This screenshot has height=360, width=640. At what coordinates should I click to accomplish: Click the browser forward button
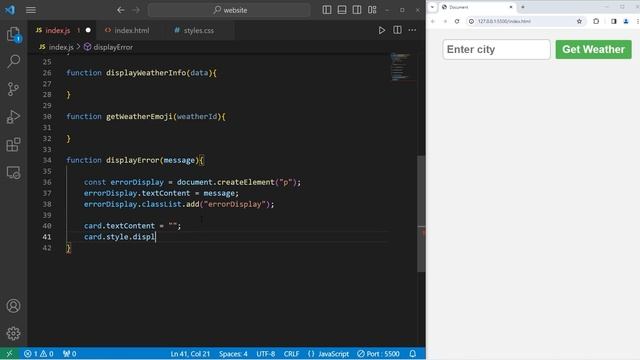tap(445, 21)
